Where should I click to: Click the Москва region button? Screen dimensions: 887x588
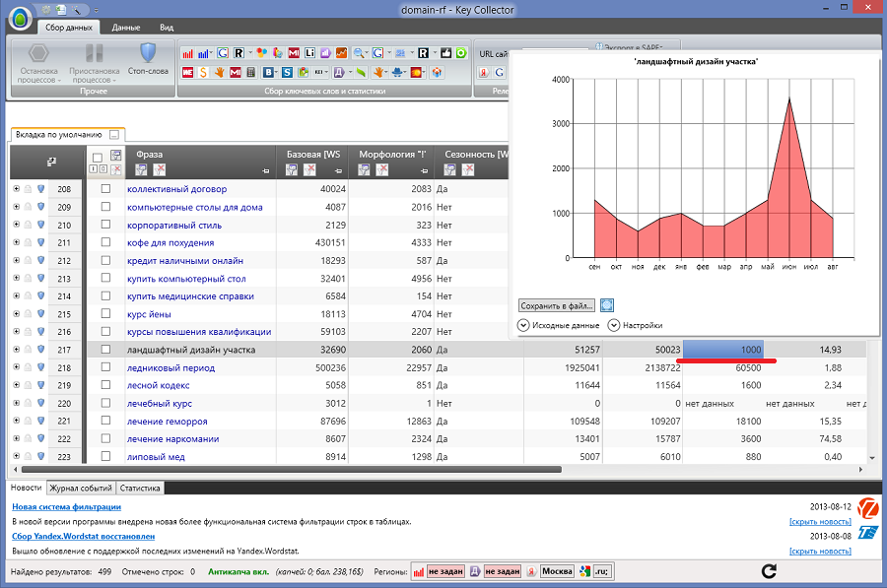[x=557, y=571]
